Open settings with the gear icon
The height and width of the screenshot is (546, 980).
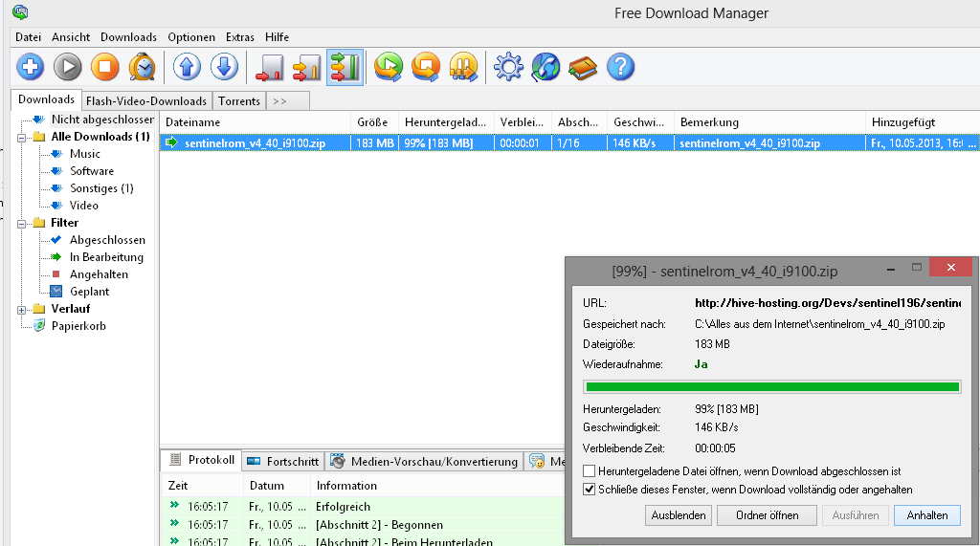[x=508, y=67]
